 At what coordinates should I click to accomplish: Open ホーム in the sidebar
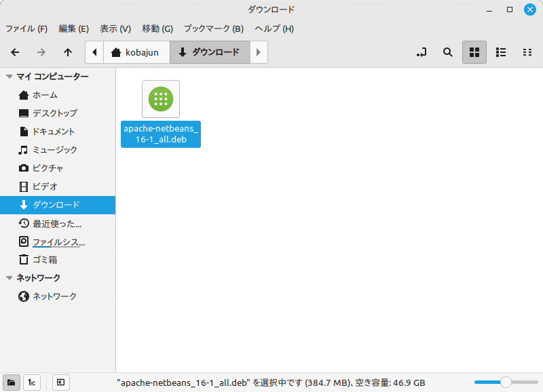point(58,95)
